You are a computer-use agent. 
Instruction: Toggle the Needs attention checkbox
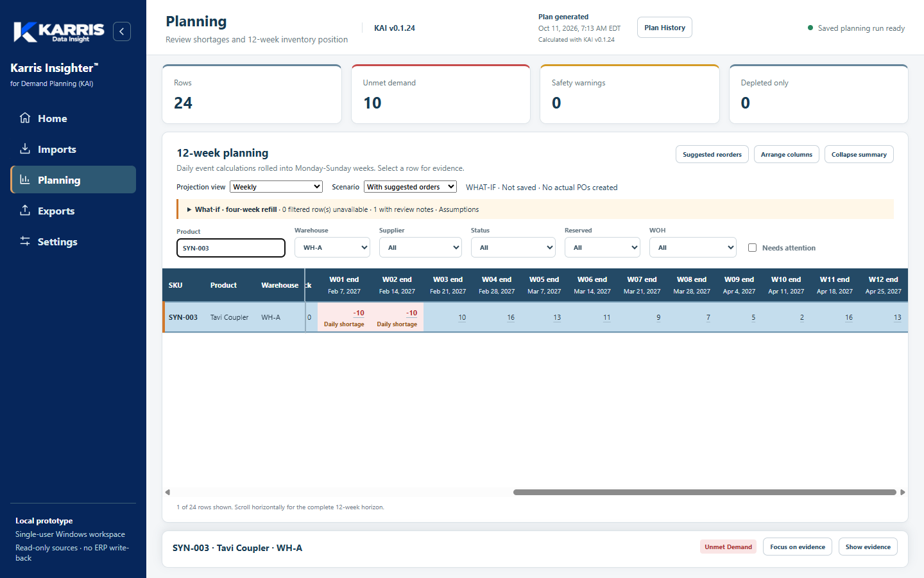[753, 247]
